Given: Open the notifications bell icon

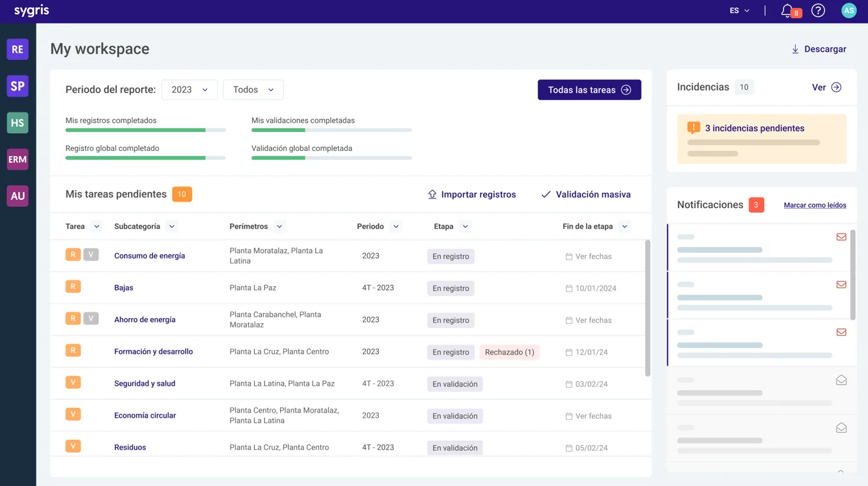Looking at the screenshot, I should coord(788,10).
